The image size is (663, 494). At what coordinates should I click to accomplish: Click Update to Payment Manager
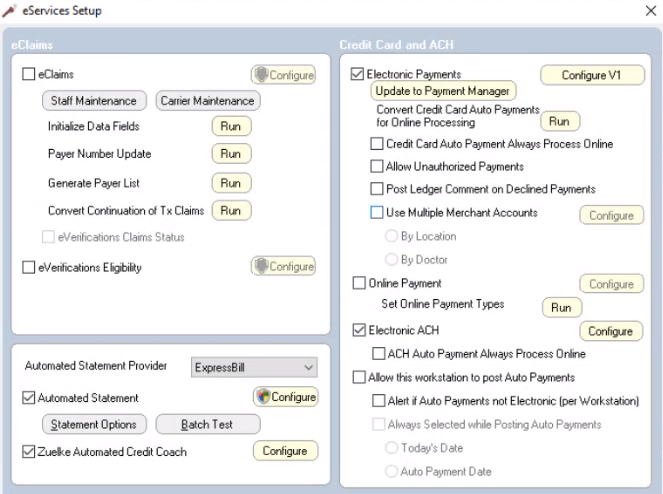[443, 91]
